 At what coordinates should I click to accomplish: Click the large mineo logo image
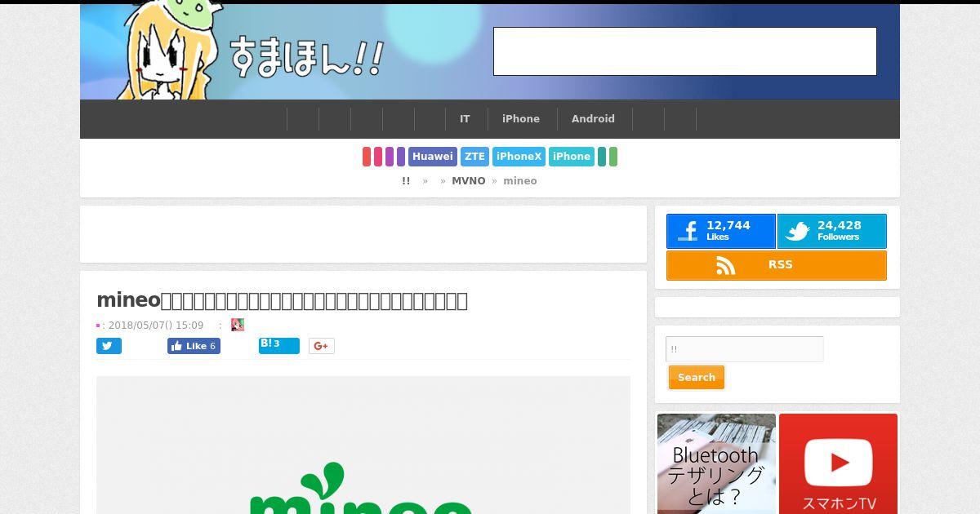point(363,445)
